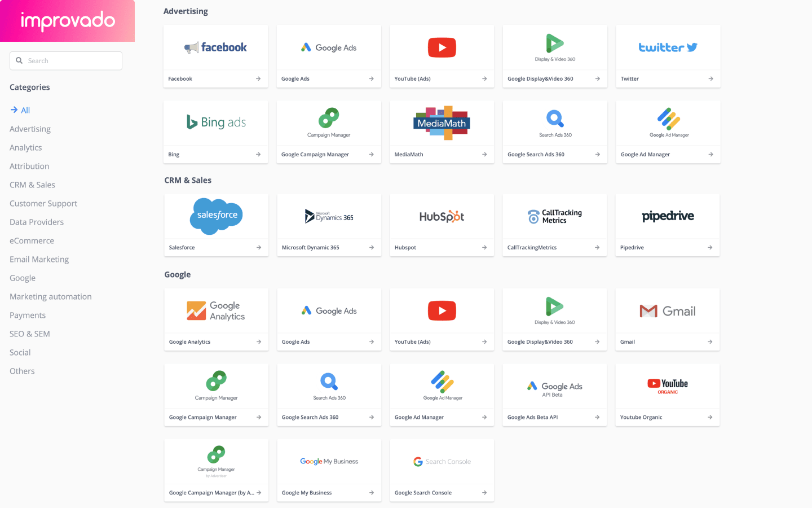Click the arrow next to Salesforce

coord(259,247)
